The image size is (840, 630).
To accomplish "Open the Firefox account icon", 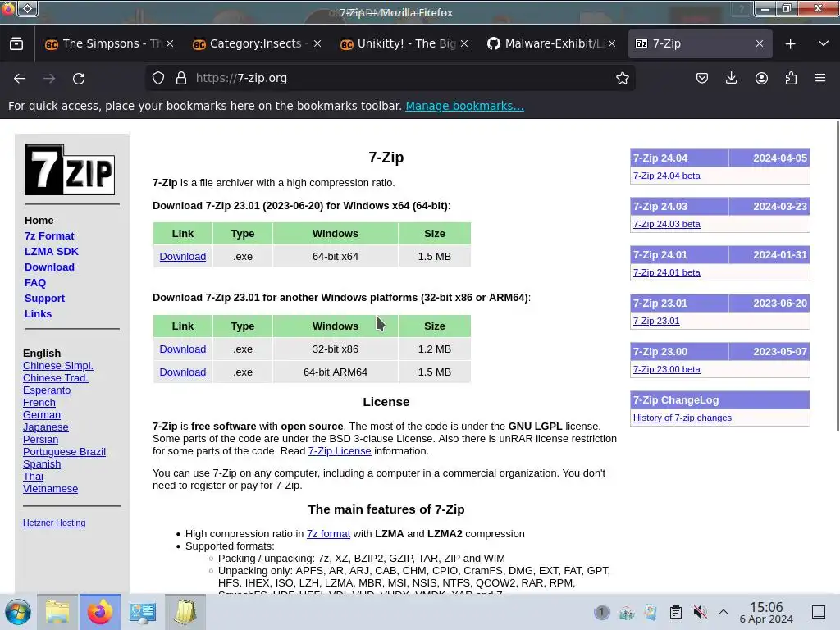I will 761,78.
